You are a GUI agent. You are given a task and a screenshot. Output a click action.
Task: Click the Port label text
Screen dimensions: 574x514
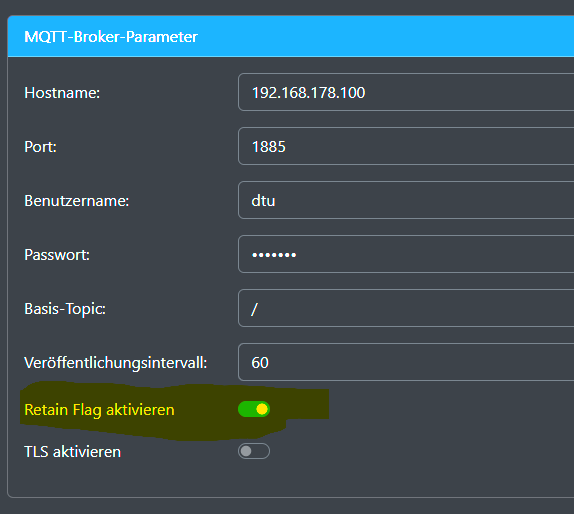(40, 147)
